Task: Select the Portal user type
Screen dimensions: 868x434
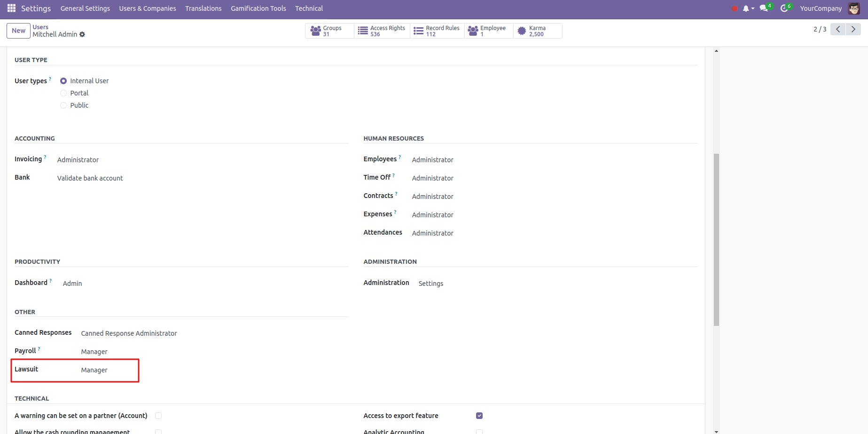Action: 63,93
